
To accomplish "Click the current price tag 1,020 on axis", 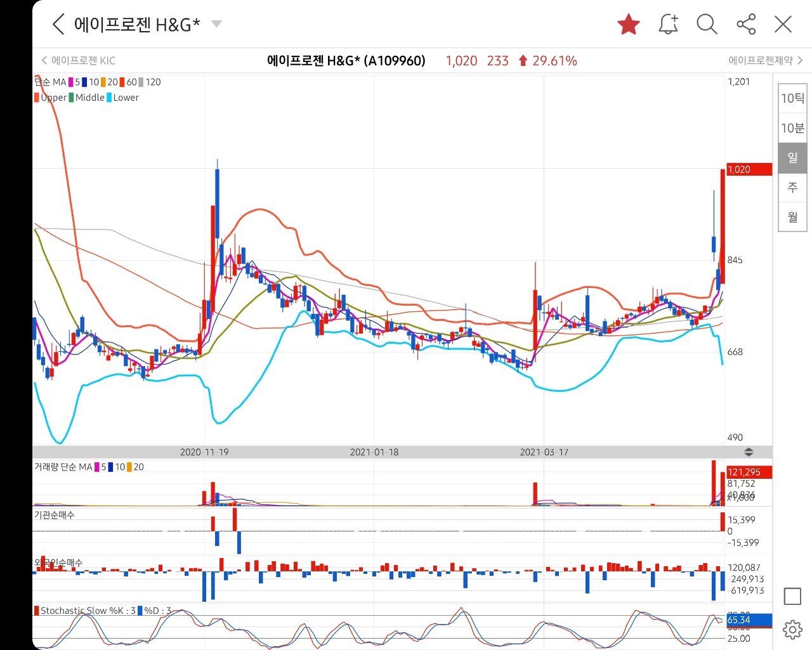I will point(749,169).
